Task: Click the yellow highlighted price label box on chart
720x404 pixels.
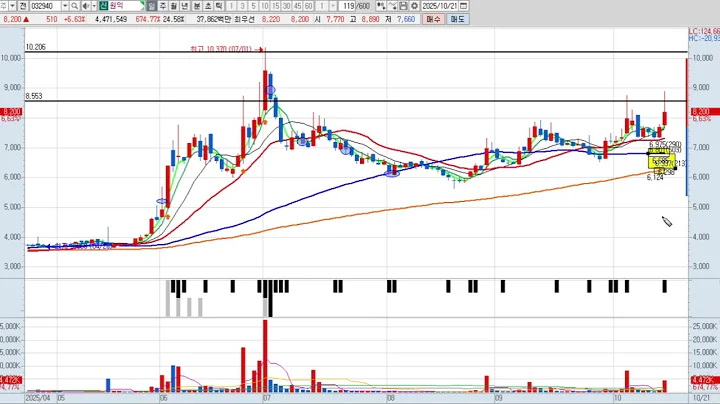Action: (x=661, y=161)
